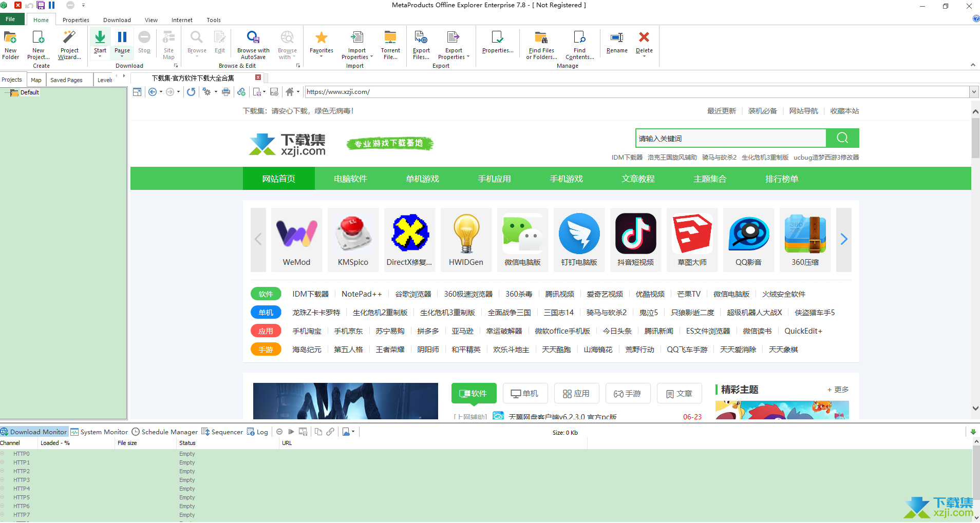The image size is (980, 523).
Task: Click the 排行榜单 navigation link
Action: pos(782,179)
